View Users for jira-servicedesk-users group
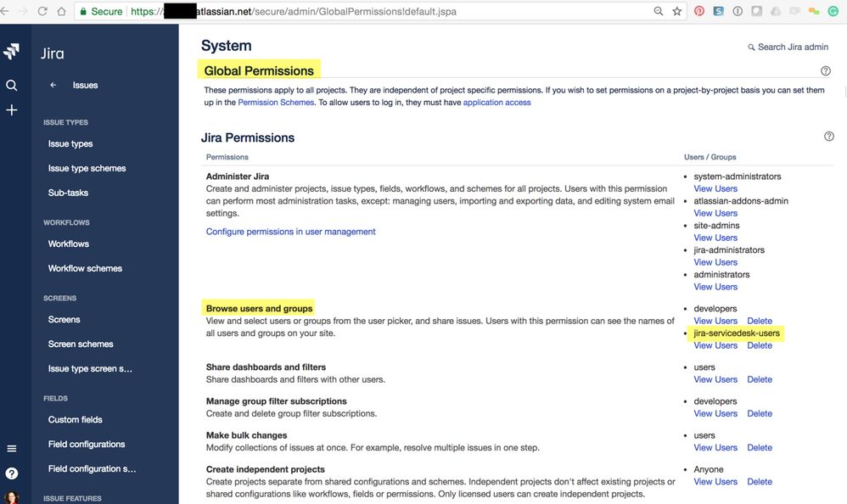The image size is (847, 504). (x=715, y=345)
